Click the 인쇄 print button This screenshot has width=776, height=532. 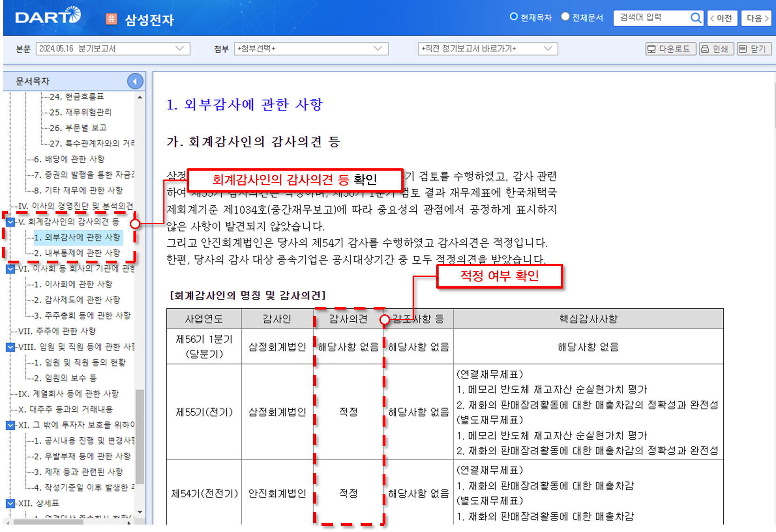pyautogui.click(x=716, y=48)
